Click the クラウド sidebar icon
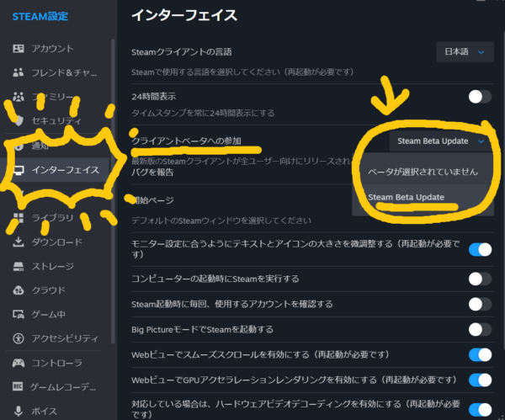The width and height of the screenshot is (505, 420). tap(19, 290)
